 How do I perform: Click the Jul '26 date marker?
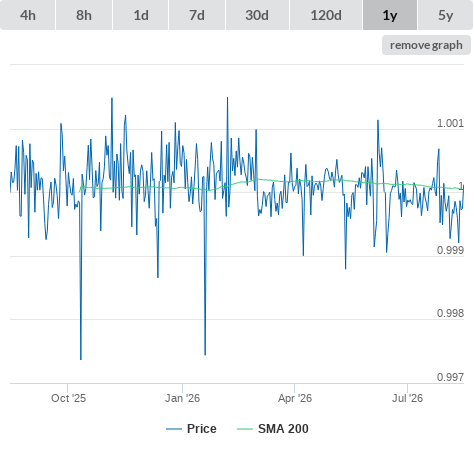pos(407,398)
